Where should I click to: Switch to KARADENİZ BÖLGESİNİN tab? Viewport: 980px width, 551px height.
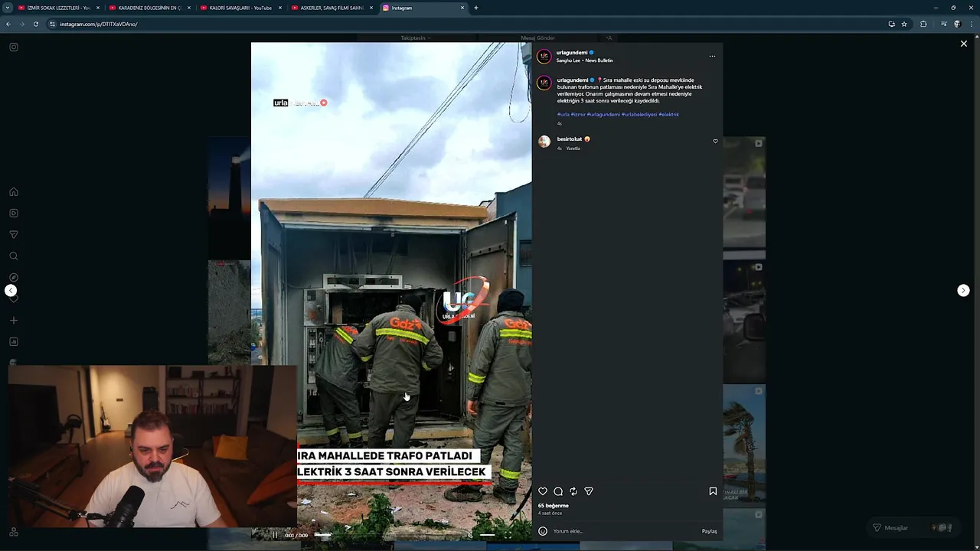coord(150,8)
